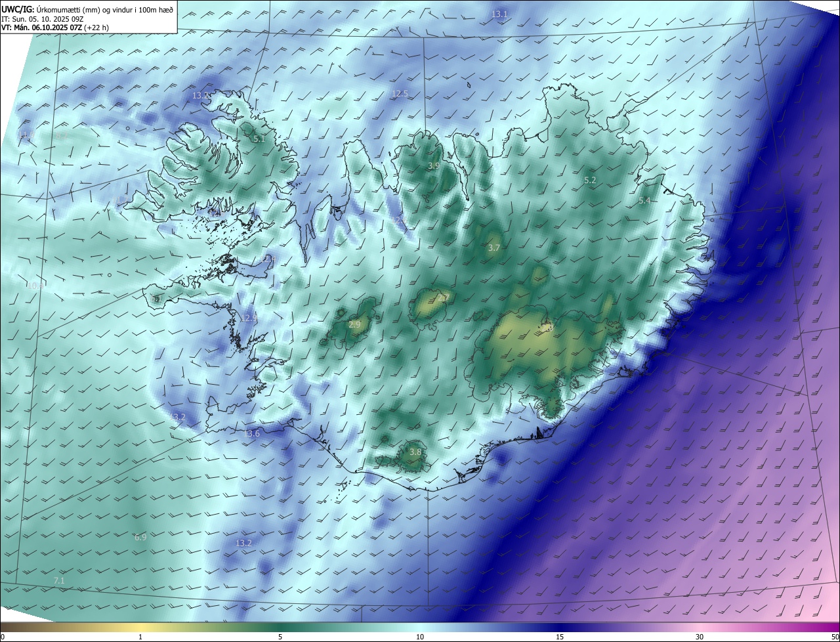Click the 2.9 value label on the map
The height and width of the screenshot is (642, 840).
coord(354,324)
